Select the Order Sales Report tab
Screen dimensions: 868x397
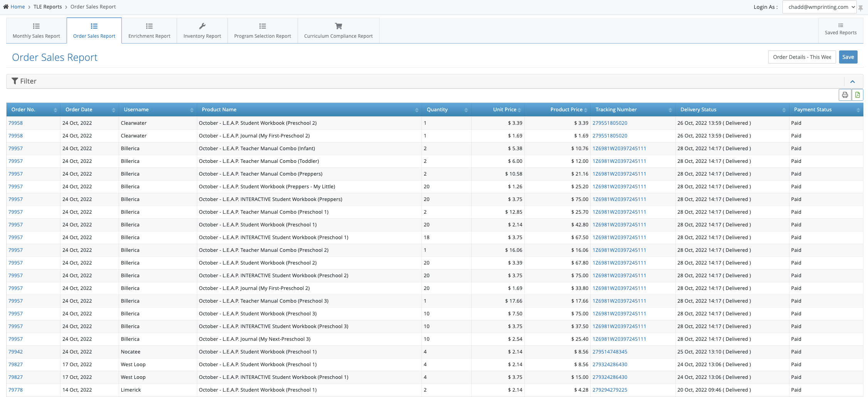tap(94, 30)
